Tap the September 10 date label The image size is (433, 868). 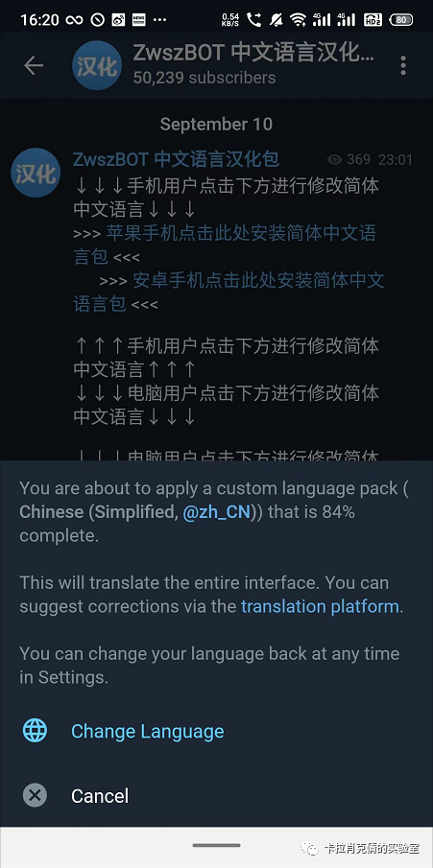click(216, 124)
